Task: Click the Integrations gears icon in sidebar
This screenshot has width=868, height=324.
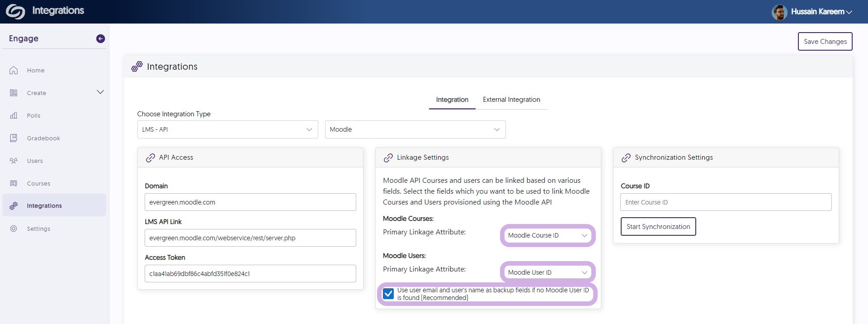Action: (14, 206)
